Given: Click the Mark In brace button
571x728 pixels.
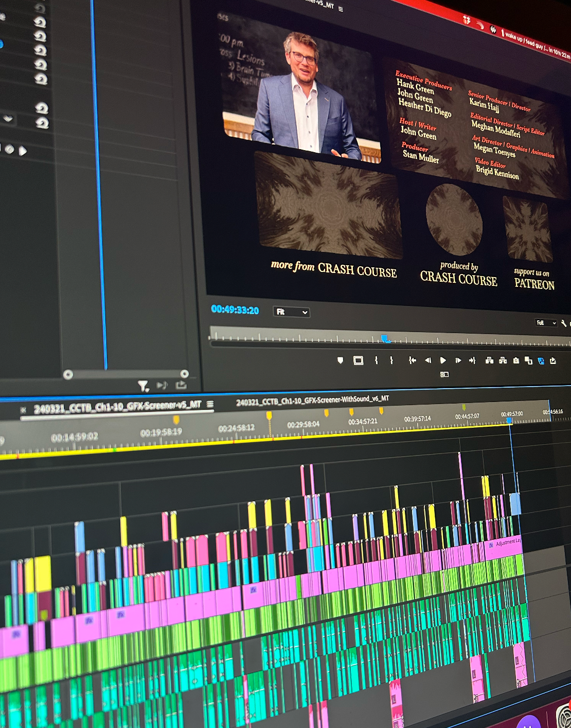Looking at the screenshot, I should click(x=377, y=360).
